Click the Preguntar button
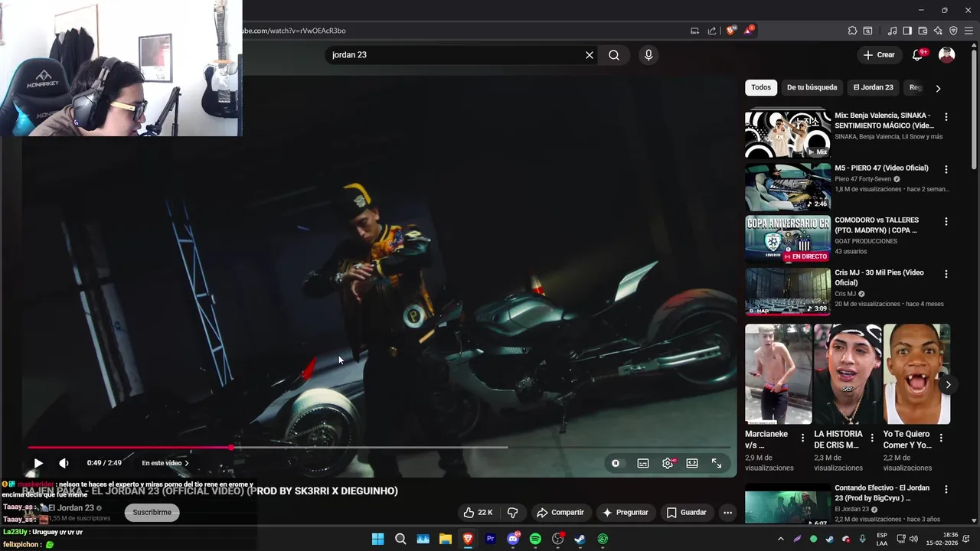The width and height of the screenshot is (980, 551). pyautogui.click(x=625, y=512)
